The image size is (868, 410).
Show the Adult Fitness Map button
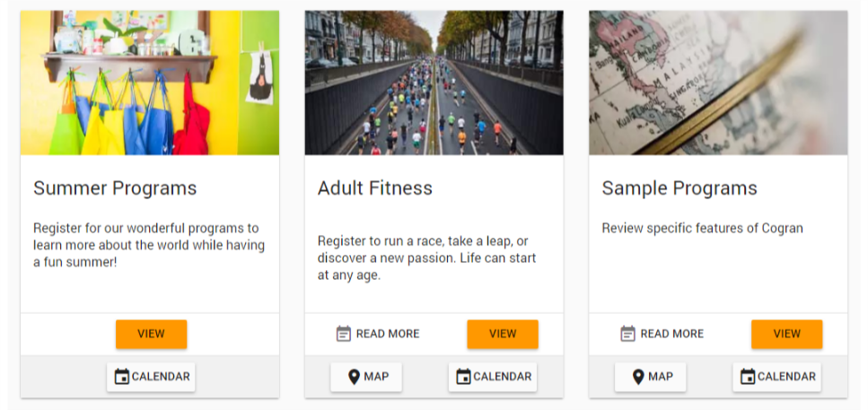[x=366, y=377]
